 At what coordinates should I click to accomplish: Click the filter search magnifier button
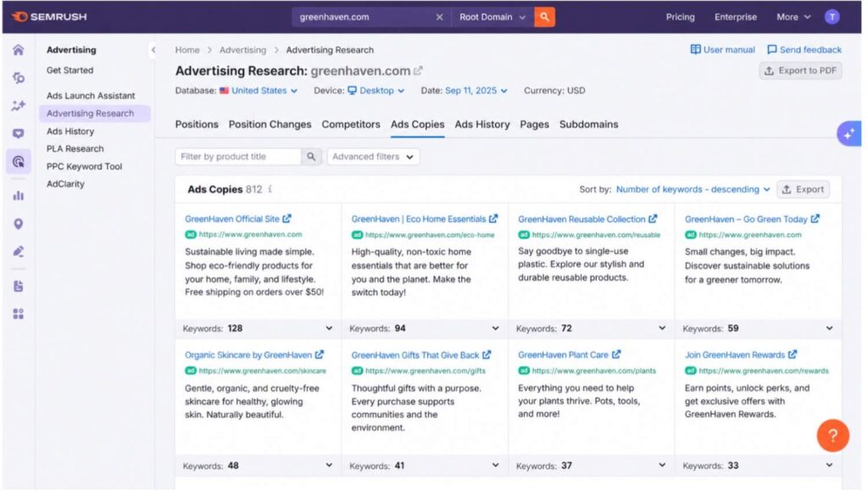pos(311,157)
